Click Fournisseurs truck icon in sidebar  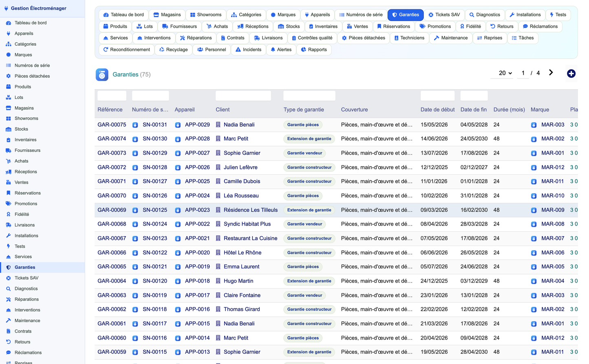click(x=8, y=150)
